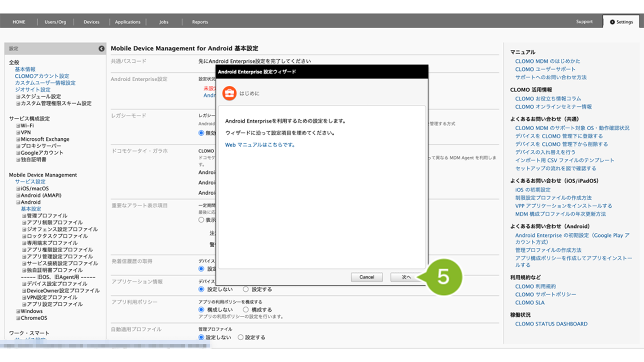
Task: Select 自動適用プロファイル 設定する radio
Action: click(x=241, y=337)
